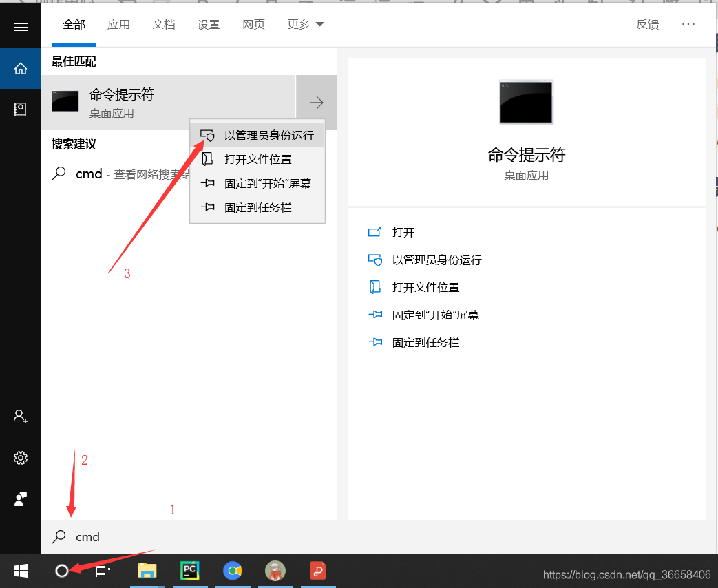Choose 以管理员身份运行 in context menu
This screenshot has height=588, width=718.
pos(257,136)
